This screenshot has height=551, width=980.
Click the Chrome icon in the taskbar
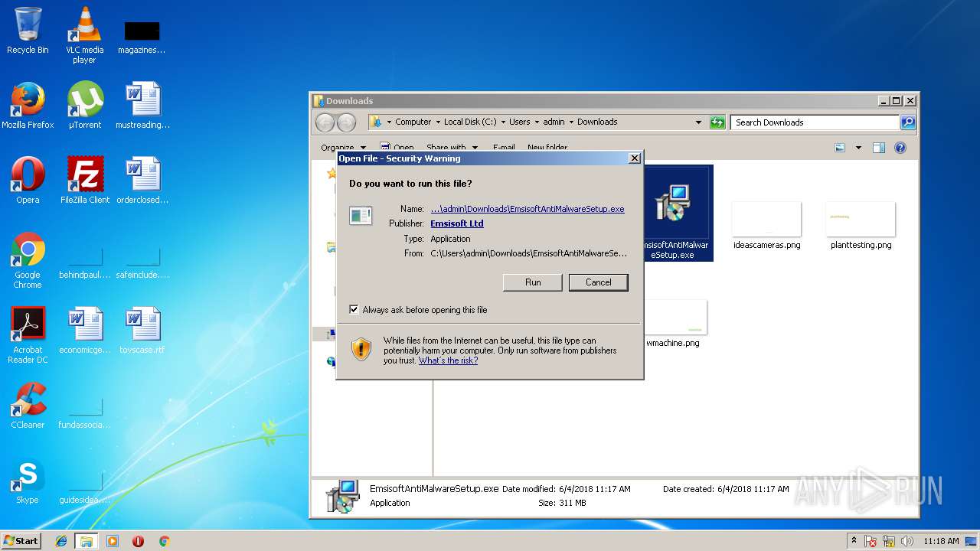coord(164,541)
